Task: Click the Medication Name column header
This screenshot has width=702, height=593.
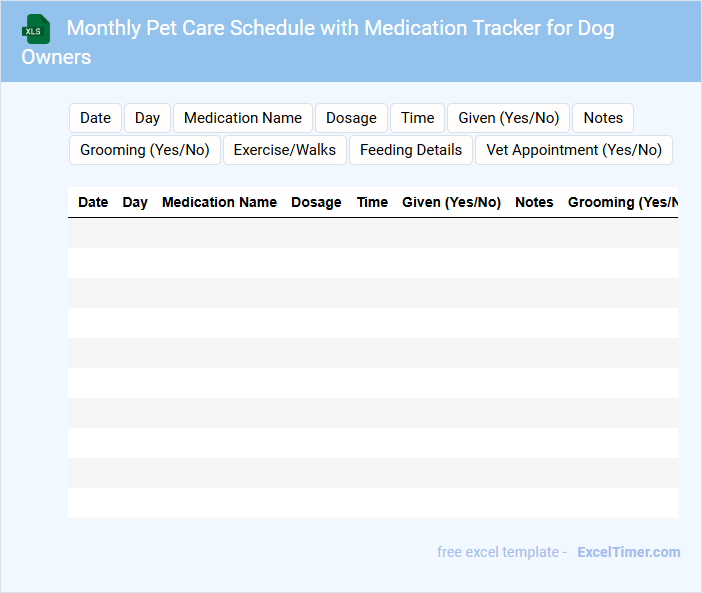Action: (x=219, y=202)
